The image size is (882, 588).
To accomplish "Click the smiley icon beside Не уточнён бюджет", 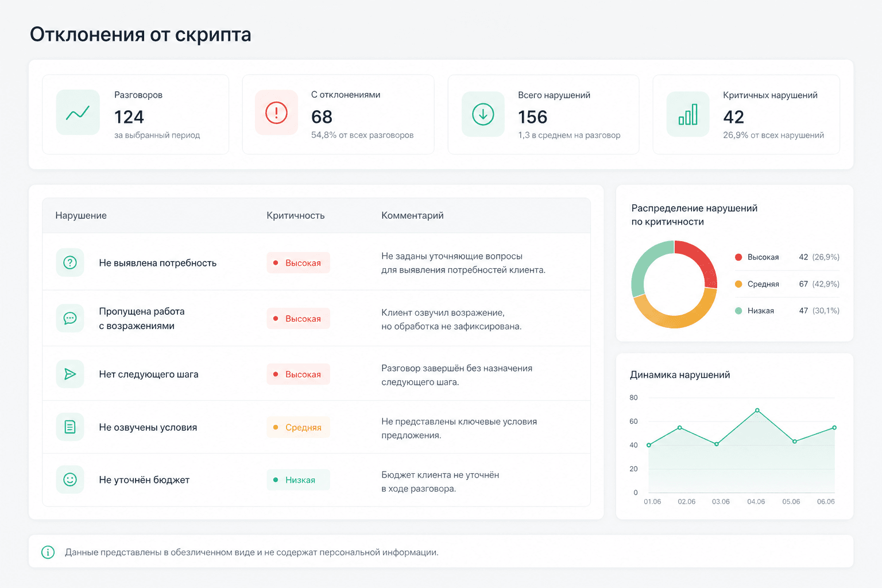I will click(x=70, y=479).
